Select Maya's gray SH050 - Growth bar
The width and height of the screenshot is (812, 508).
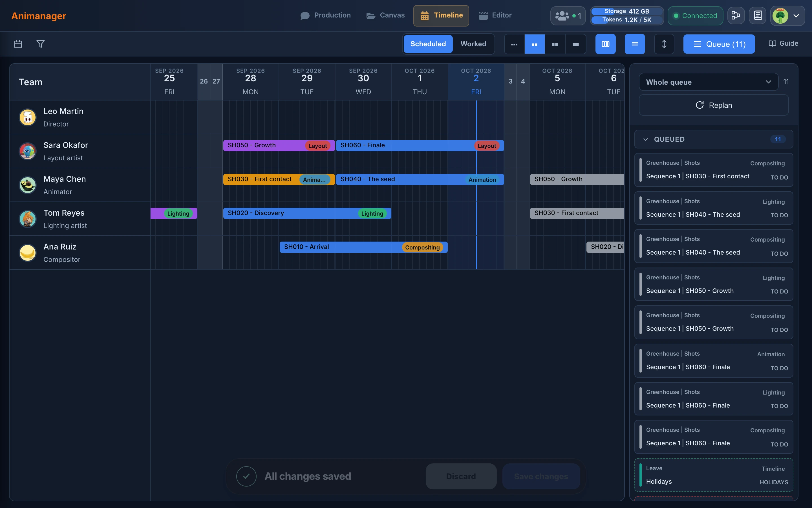coord(577,179)
